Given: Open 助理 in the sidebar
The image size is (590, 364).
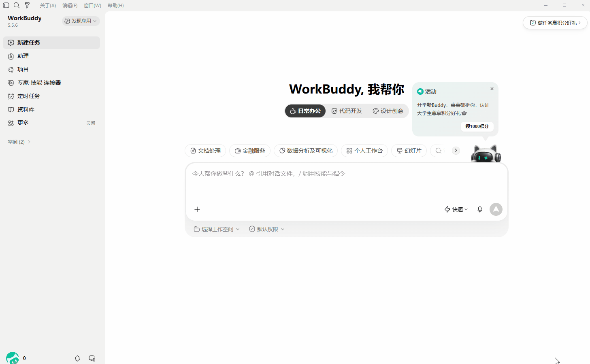Looking at the screenshot, I should [51, 56].
